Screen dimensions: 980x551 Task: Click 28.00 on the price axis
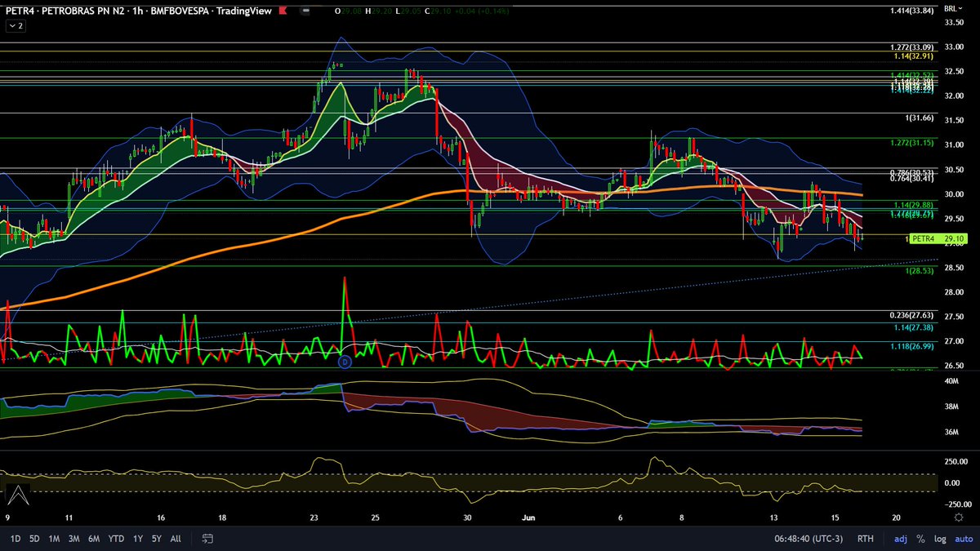(954, 291)
